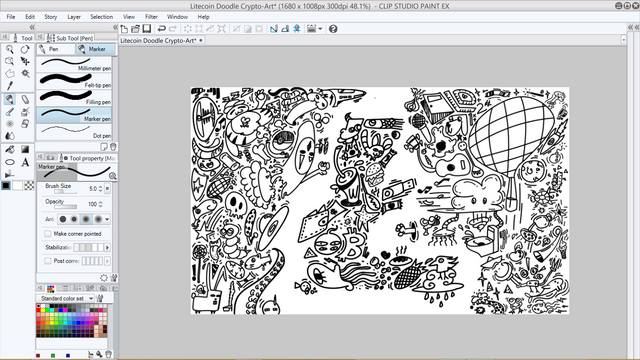Expand the anti-aliasing options arrow

(x=107, y=219)
